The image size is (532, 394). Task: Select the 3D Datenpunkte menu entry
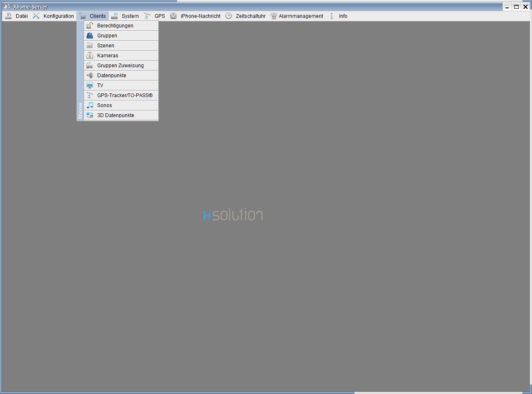[116, 115]
